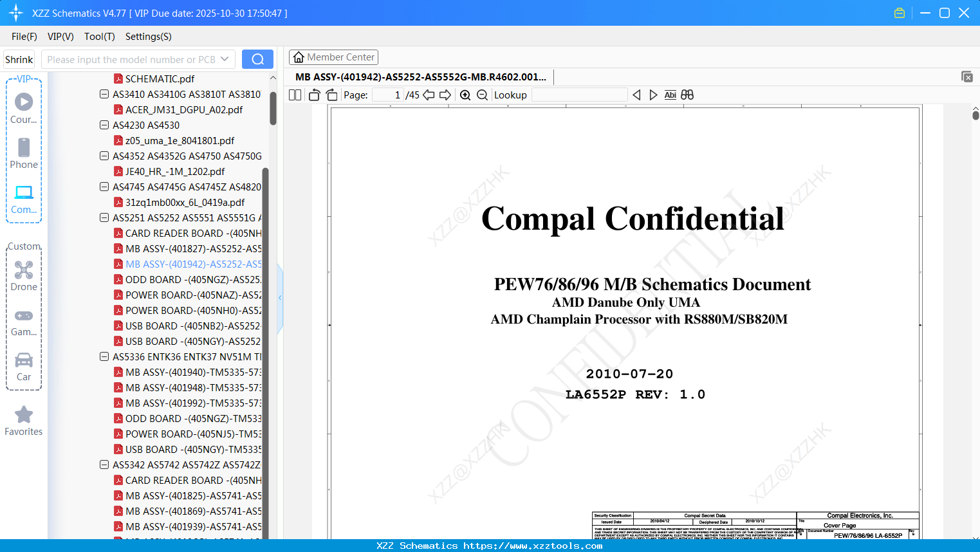
Task: Go to the next page arrow
Action: [x=445, y=95]
